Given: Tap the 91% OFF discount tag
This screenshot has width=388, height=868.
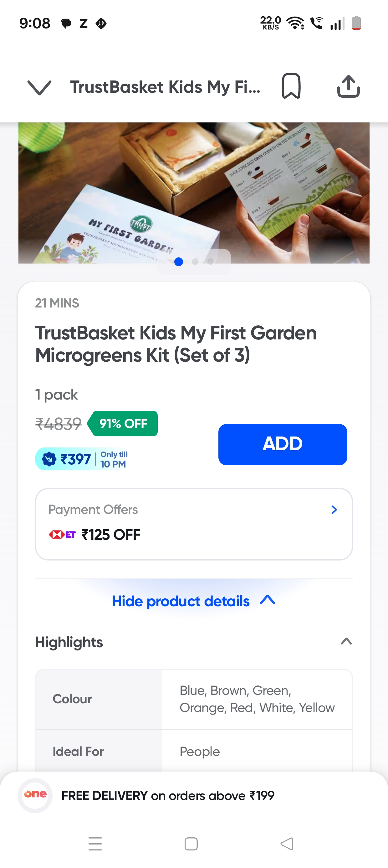Looking at the screenshot, I should (x=123, y=423).
